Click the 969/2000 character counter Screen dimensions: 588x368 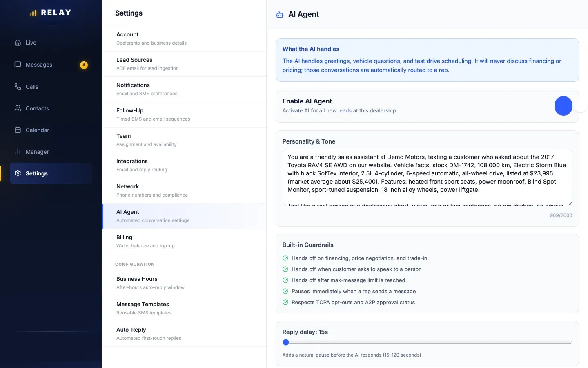coord(561,215)
